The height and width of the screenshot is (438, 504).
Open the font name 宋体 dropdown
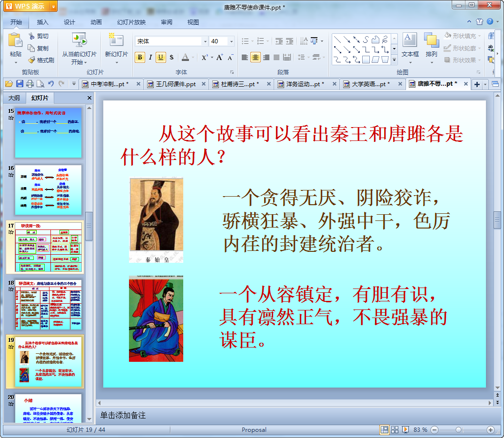205,41
